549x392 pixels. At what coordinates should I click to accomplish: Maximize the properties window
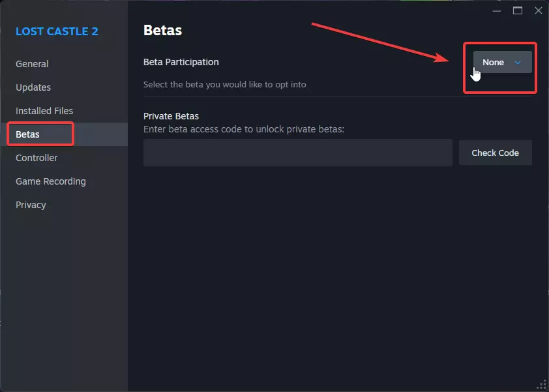click(x=518, y=10)
